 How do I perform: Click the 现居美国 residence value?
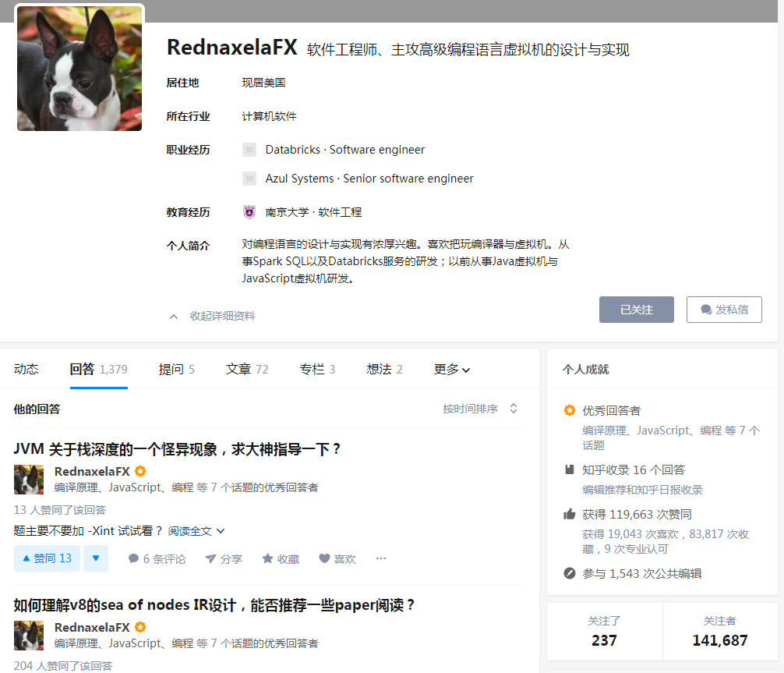click(x=263, y=83)
